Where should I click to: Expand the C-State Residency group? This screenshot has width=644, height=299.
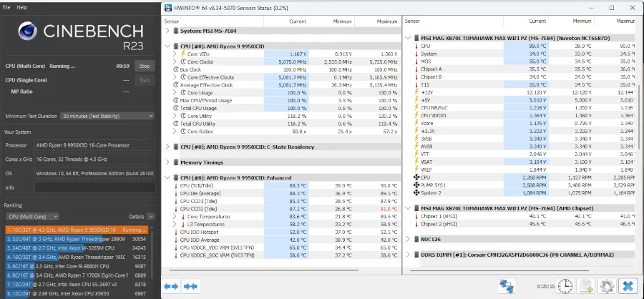pos(167,147)
